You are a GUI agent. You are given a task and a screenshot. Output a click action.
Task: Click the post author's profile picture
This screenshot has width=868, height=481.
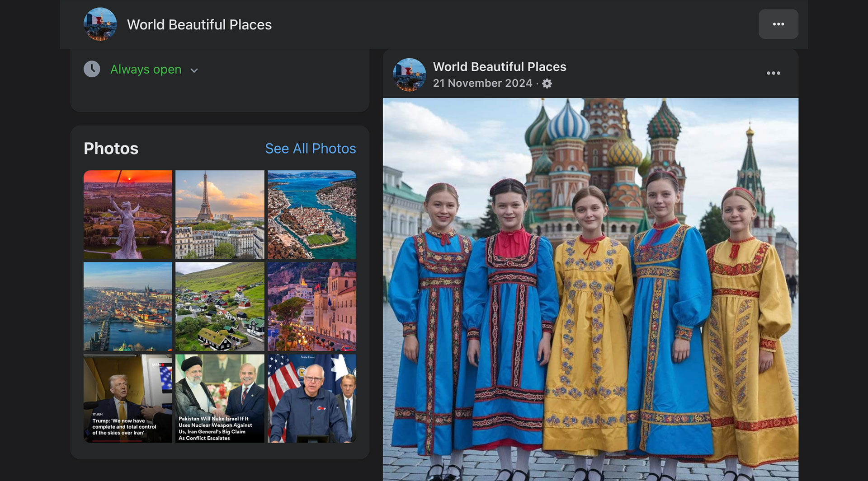(409, 75)
